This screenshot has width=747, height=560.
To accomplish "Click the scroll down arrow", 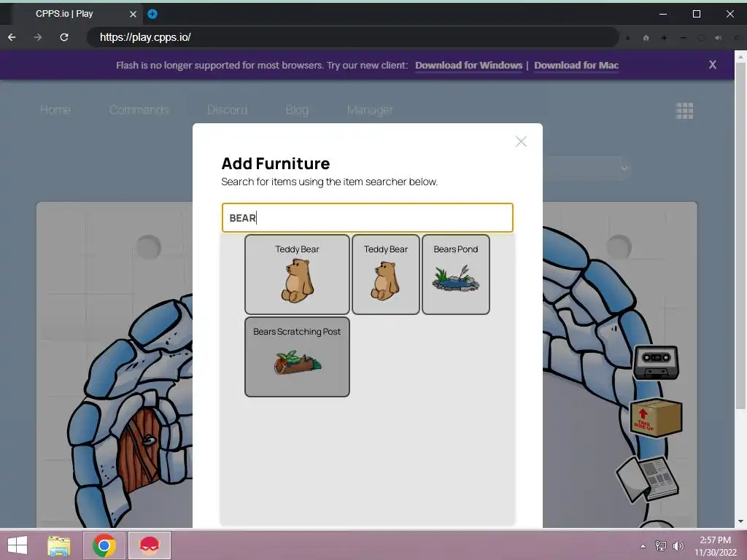I will point(740,521).
